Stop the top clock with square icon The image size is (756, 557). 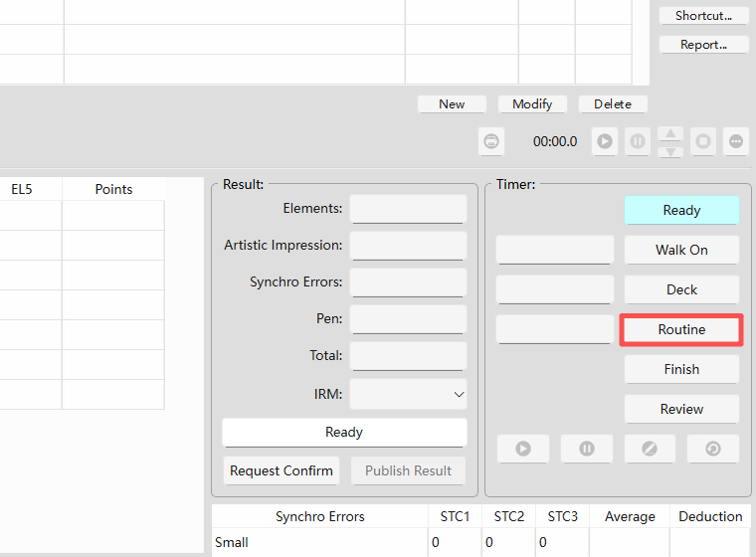click(703, 141)
